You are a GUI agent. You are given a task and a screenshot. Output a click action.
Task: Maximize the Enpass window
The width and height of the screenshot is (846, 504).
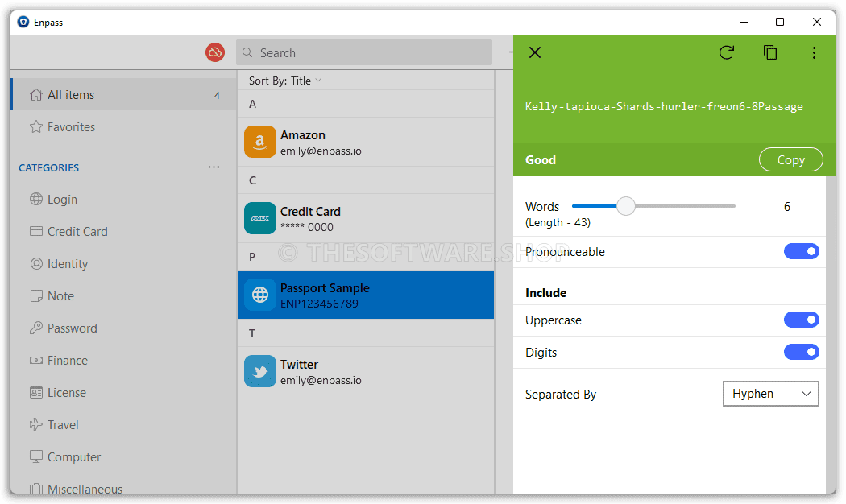click(780, 22)
